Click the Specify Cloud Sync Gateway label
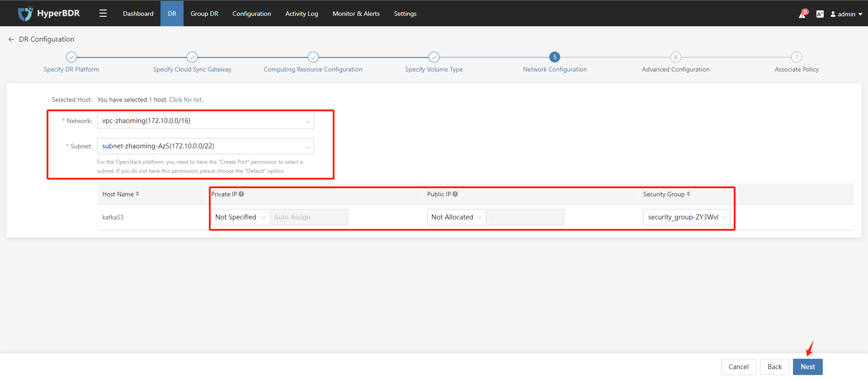Viewport: 868px width, 380px height. point(192,69)
